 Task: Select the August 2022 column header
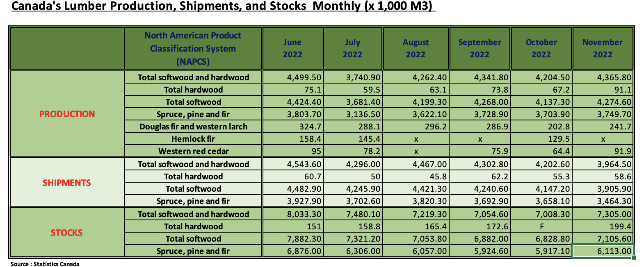pos(416,48)
